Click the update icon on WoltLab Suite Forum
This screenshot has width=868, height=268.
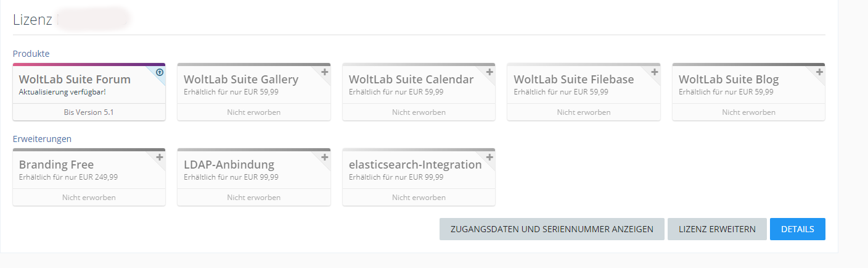(x=160, y=72)
